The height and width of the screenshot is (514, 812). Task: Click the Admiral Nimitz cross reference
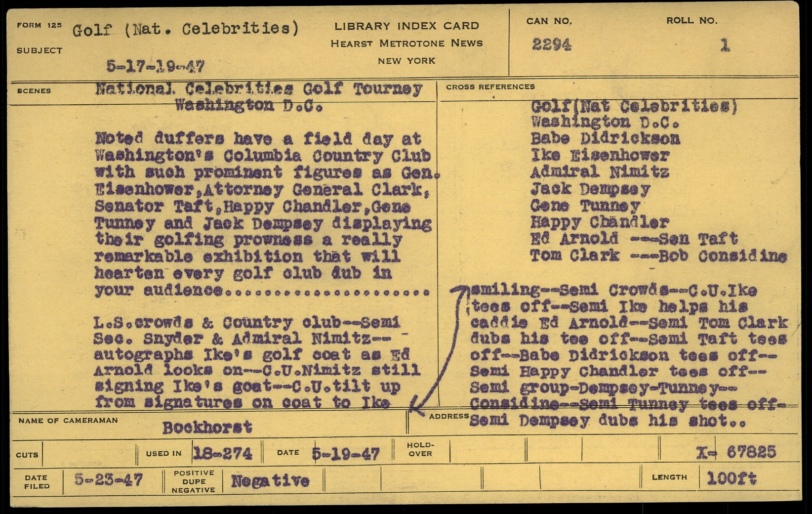point(599,172)
